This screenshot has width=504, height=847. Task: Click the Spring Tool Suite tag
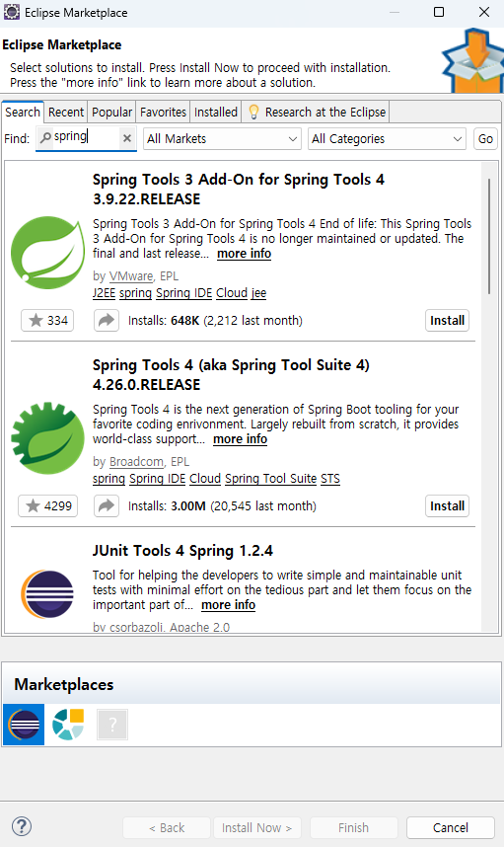[271, 479]
